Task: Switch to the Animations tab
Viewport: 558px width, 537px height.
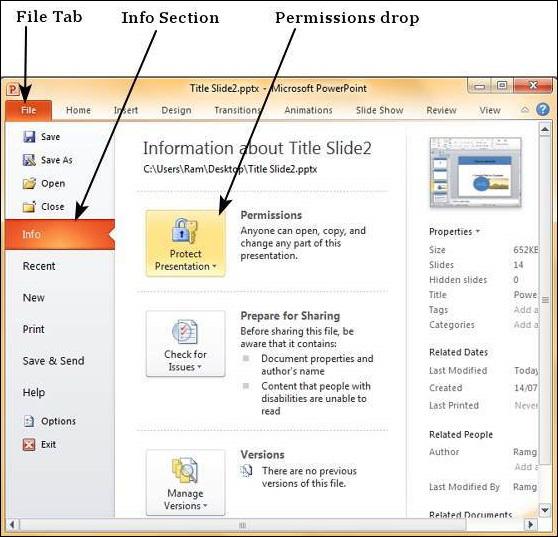Action: point(308,110)
